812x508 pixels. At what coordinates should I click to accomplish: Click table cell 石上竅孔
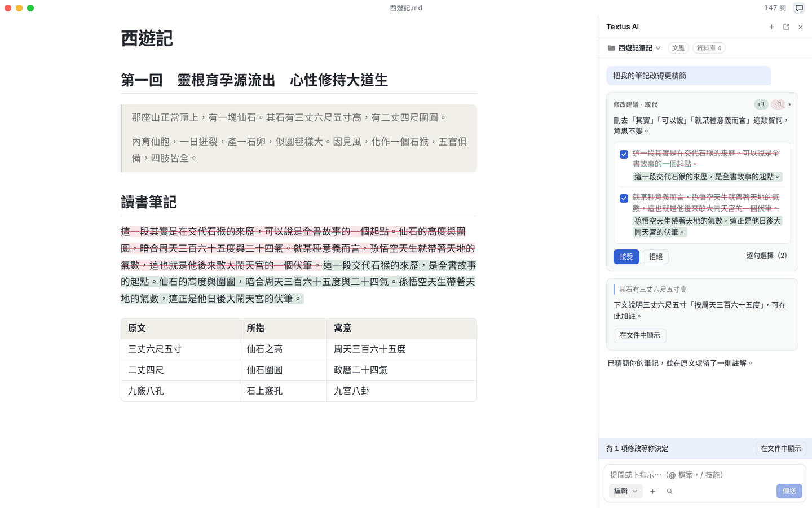tap(283, 391)
